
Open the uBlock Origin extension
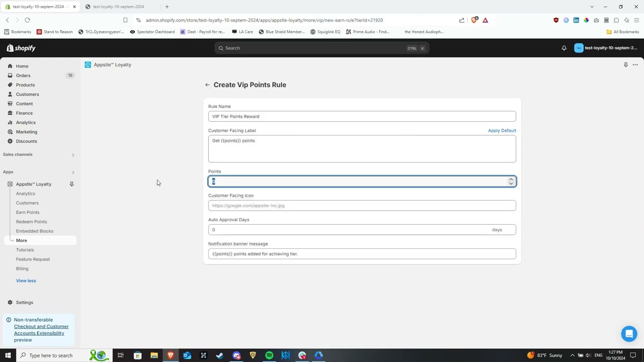tap(556, 20)
